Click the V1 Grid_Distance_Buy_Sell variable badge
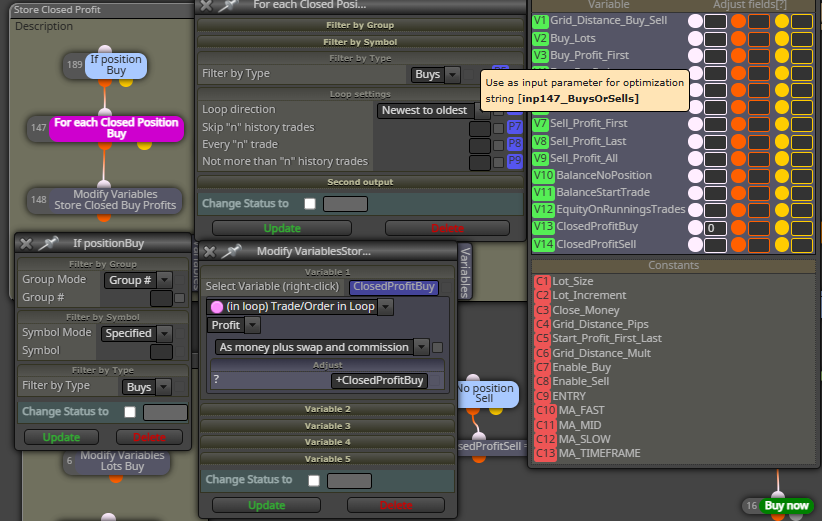The height and width of the screenshot is (521, 822). coord(540,21)
